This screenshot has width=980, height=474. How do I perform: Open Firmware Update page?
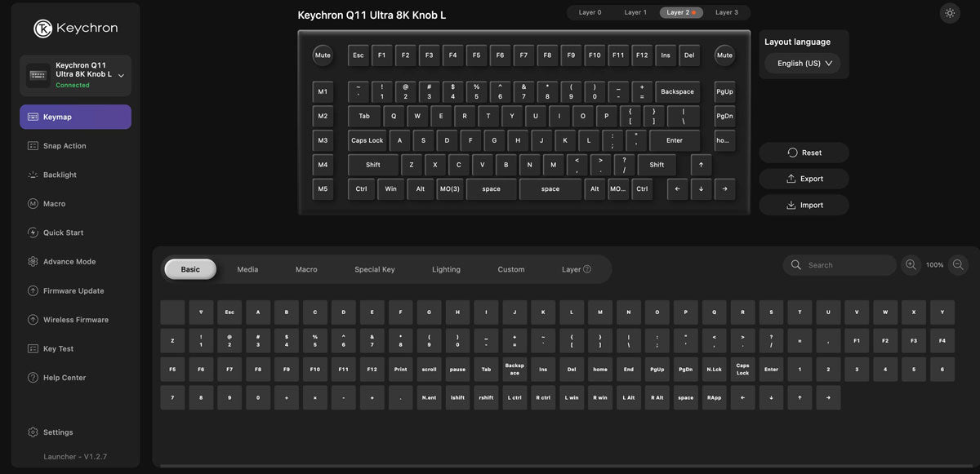[75, 290]
